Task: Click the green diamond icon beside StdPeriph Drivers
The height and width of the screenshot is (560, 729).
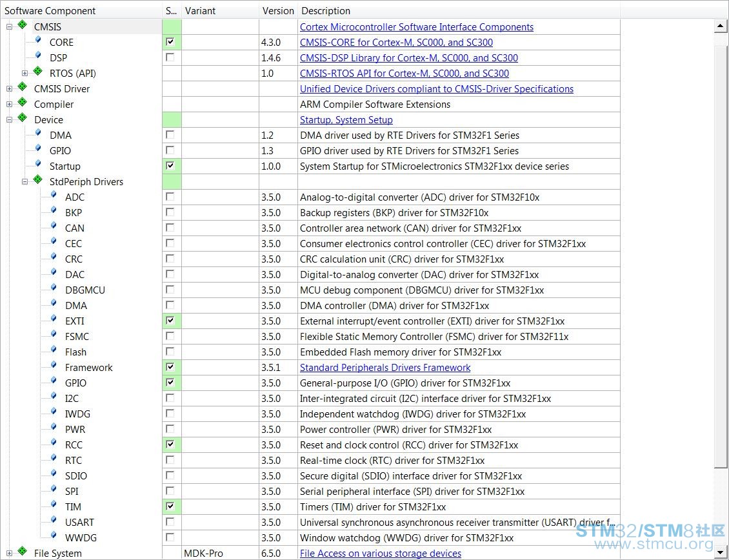Action: (x=38, y=179)
